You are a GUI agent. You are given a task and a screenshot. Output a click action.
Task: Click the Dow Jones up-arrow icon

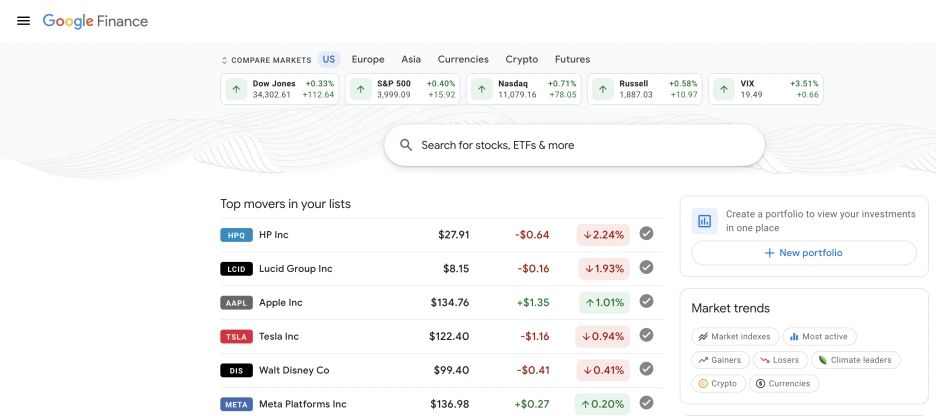pyautogui.click(x=236, y=89)
